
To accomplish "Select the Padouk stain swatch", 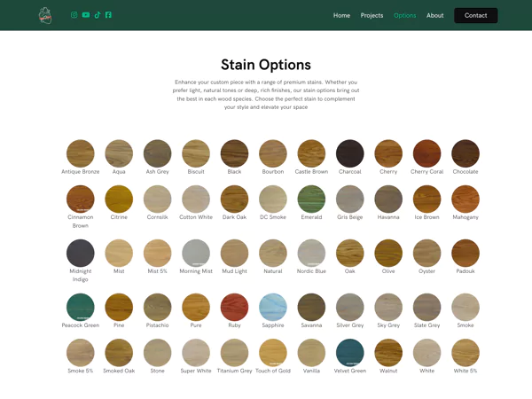I will pyautogui.click(x=465, y=253).
